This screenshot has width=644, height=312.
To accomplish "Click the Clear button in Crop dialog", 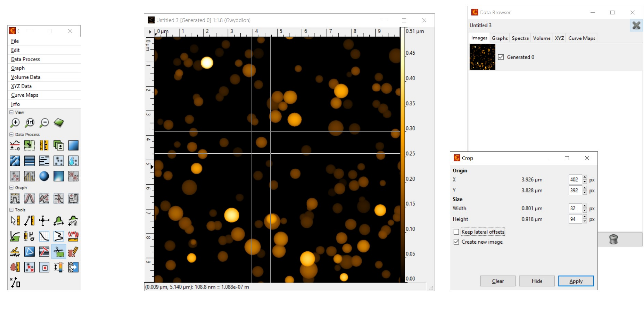I will click(x=498, y=281).
